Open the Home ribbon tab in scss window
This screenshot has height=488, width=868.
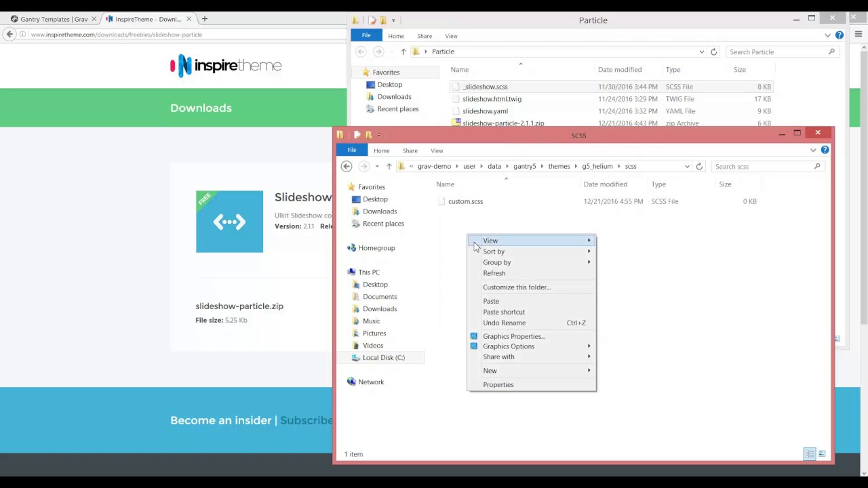381,150
